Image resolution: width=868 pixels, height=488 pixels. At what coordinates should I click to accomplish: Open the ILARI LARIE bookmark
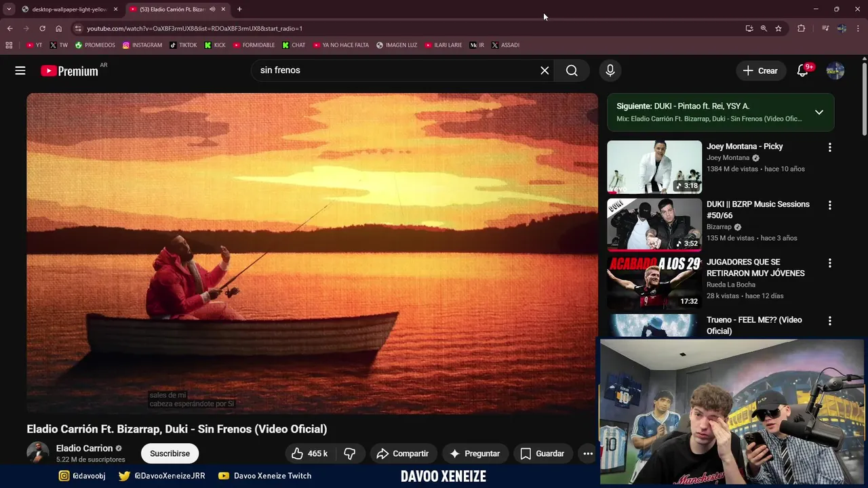pyautogui.click(x=443, y=45)
